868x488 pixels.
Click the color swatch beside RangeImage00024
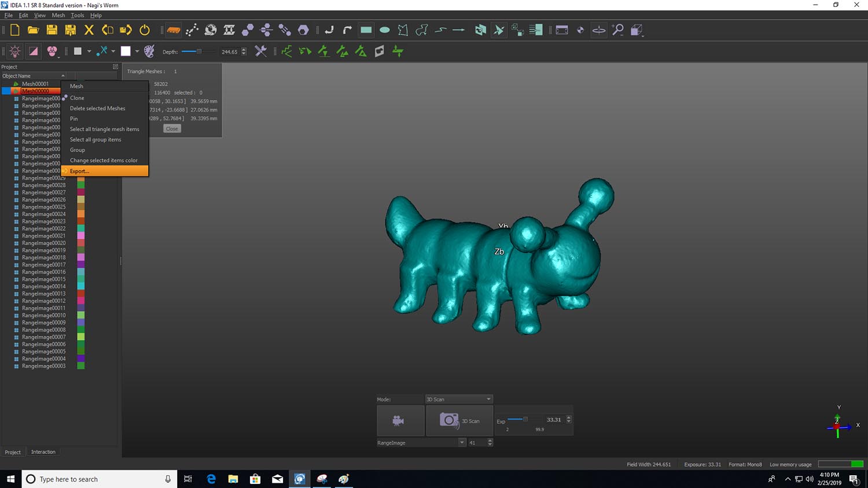click(81, 215)
